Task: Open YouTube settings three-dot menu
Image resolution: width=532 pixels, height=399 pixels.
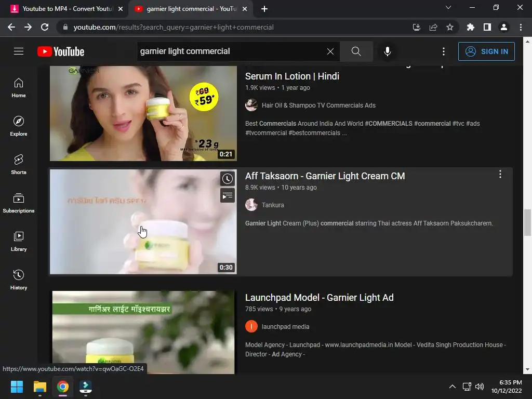Action: point(444,51)
